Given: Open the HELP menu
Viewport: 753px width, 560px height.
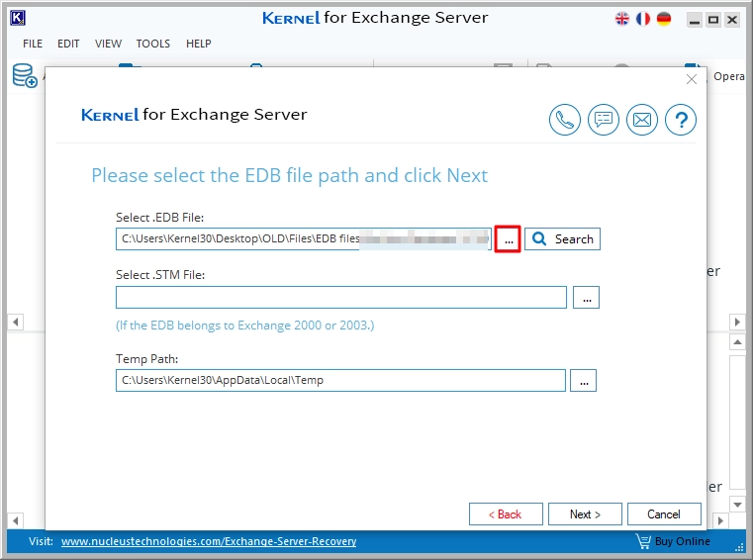Looking at the screenshot, I should pos(198,44).
